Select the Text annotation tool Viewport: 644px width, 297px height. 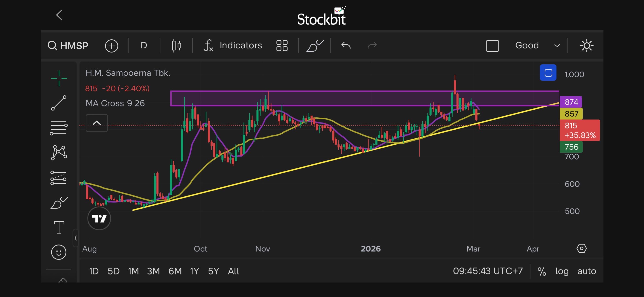click(x=59, y=227)
